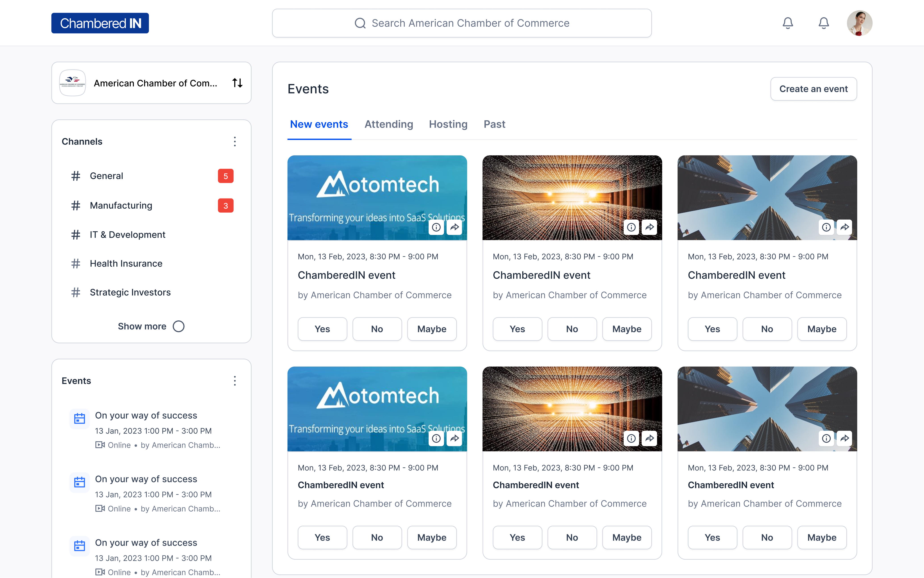Screen dimensions: 924x578
Task: Open the Channels panel three-dot menu
Action: click(x=235, y=142)
